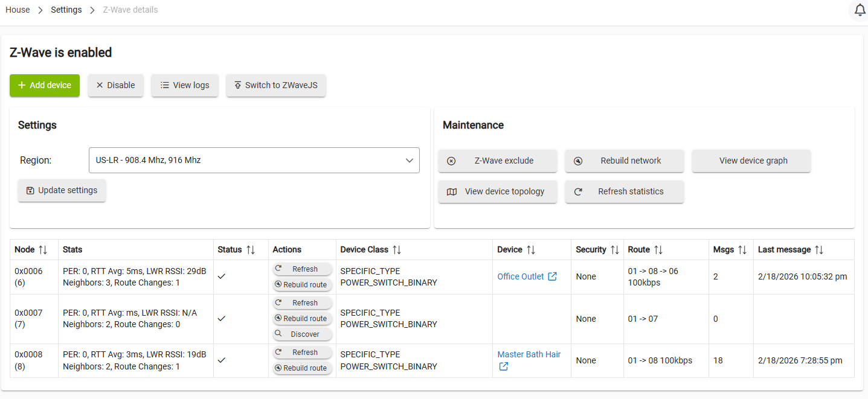Screen dimensions: 868x399
Task: Expand the Region dropdown
Action: point(254,161)
